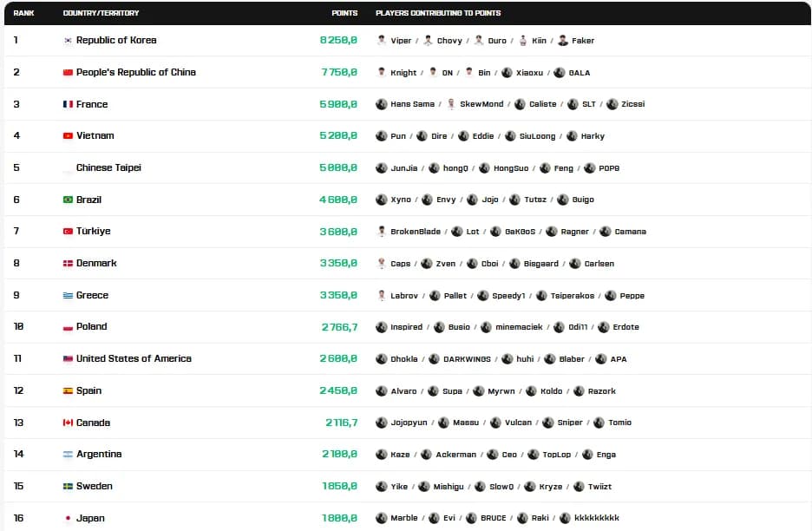Screen dimensions: 812x531
Task: Click the Republic of Korea flag icon
Action: 68,41
